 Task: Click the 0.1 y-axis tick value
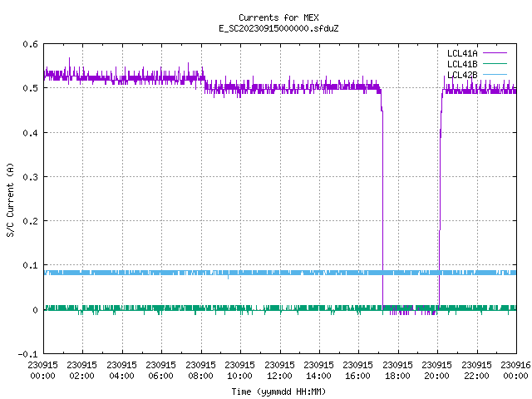[x=30, y=265]
